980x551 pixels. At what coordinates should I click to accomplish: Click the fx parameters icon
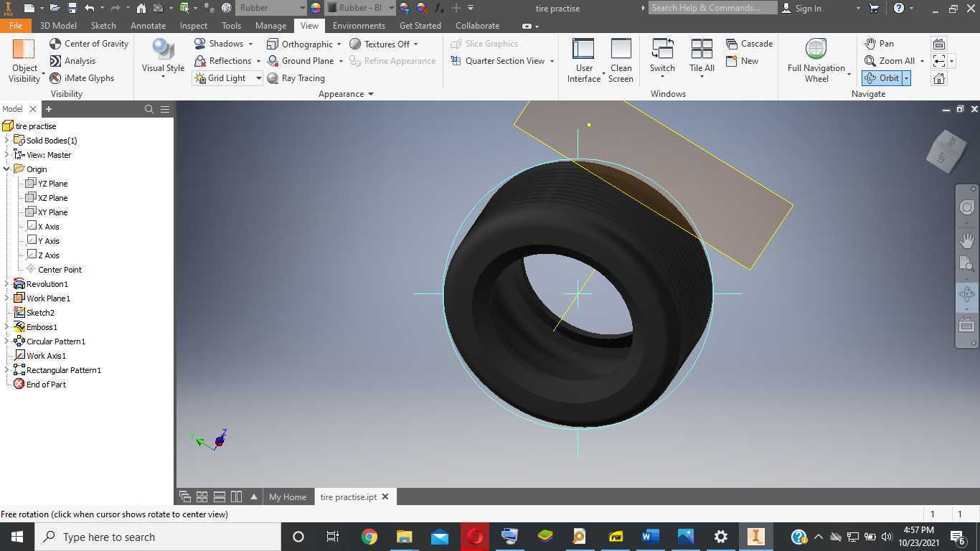point(439,8)
